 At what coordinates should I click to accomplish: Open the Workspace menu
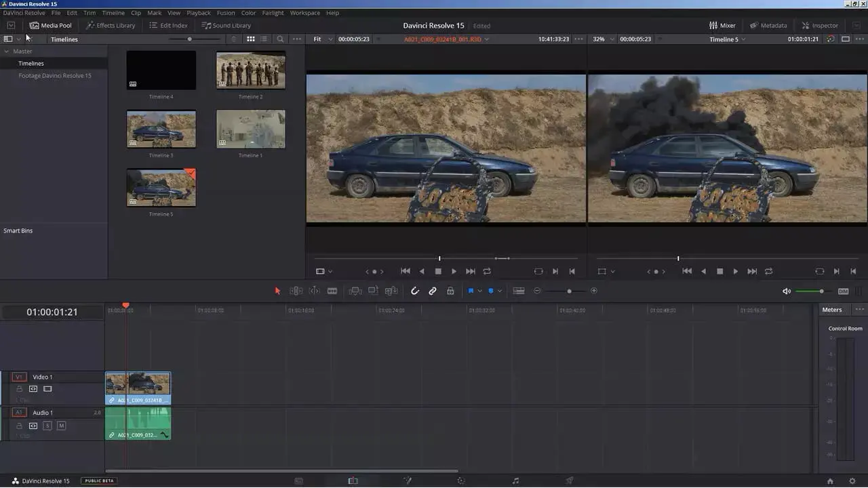(304, 13)
